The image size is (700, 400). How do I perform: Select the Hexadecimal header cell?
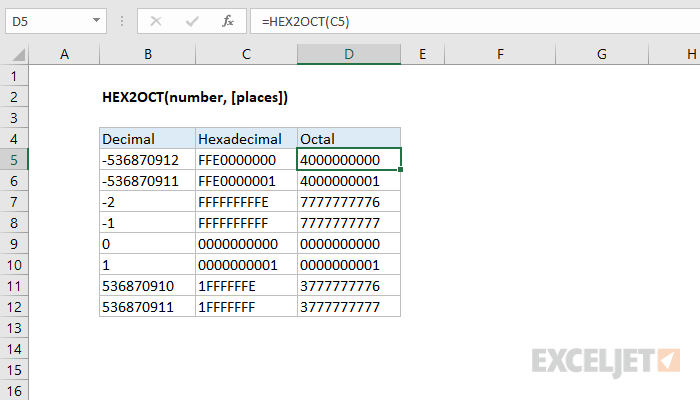click(x=246, y=138)
